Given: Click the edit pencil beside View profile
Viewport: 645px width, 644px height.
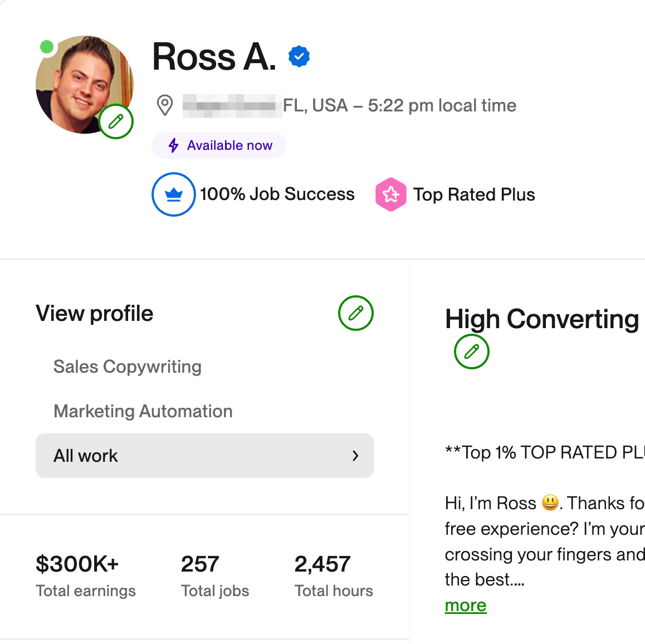Looking at the screenshot, I should point(355,313).
